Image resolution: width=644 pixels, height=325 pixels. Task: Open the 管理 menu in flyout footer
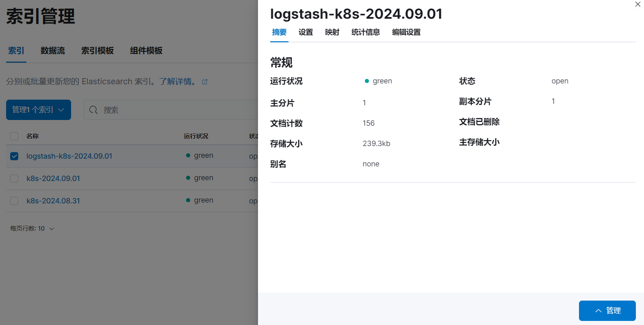pyautogui.click(x=607, y=311)
